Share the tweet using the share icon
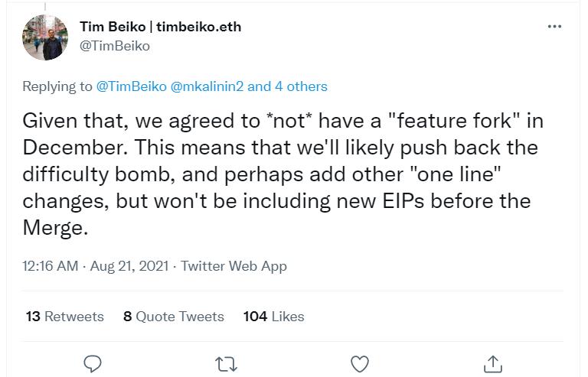This screenshot has width=588, height=377. 493,364
